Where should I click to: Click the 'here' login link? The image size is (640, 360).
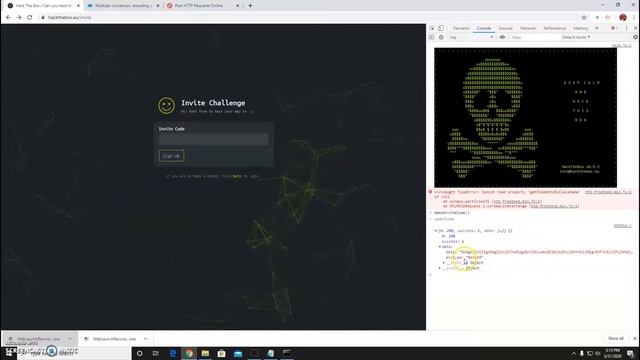pyautogui.click(x=237, y=176)
